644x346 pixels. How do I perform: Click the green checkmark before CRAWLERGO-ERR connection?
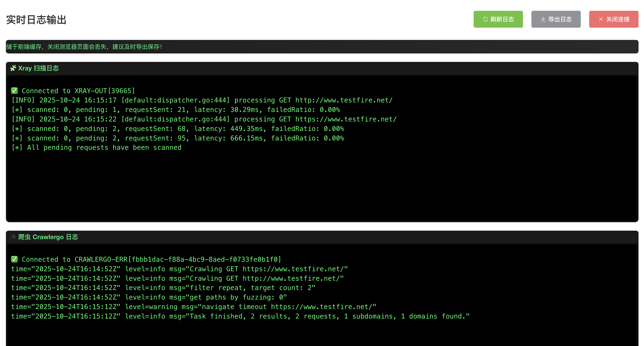click(x=14, y=259)
